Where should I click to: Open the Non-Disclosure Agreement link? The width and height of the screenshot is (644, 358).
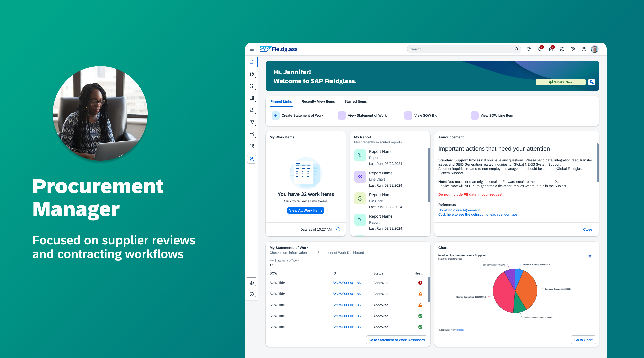click(459, 210)
